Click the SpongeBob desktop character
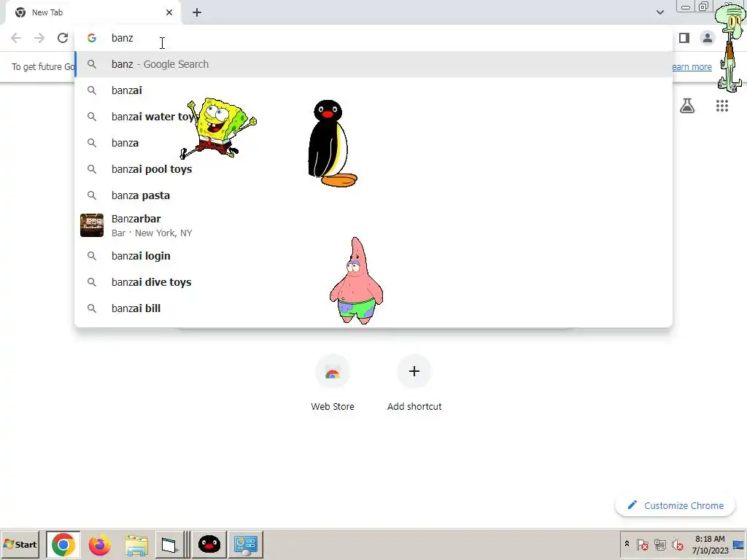747x560 pixels. point(217,128)
